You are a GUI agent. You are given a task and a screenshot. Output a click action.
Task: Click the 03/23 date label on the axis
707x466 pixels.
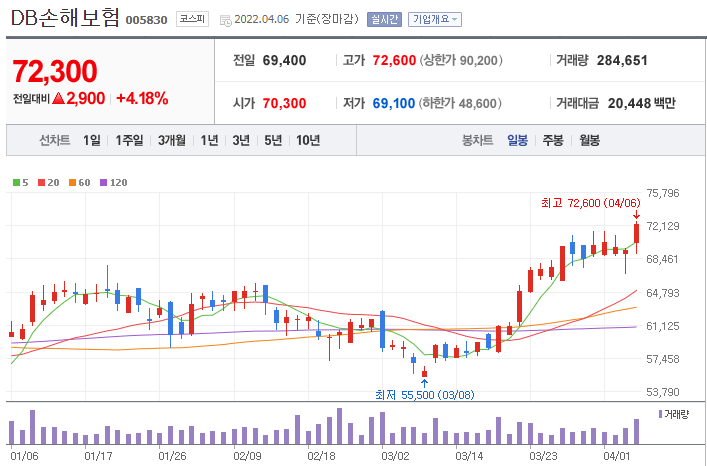[543, 456]
